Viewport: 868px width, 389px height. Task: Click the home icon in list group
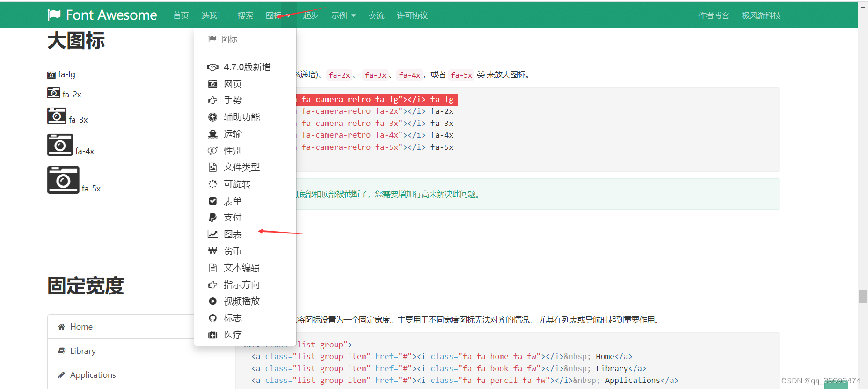point(61,327)
